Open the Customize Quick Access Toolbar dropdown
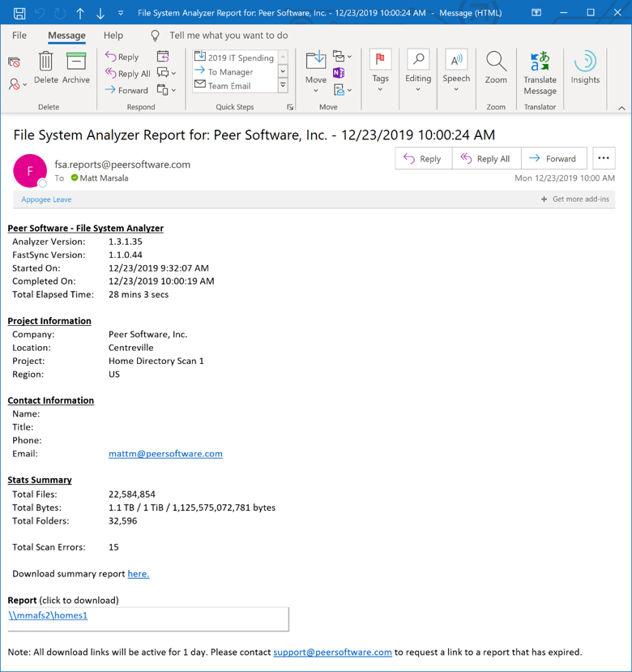The image size is (632, 672). tap(121, 13)
